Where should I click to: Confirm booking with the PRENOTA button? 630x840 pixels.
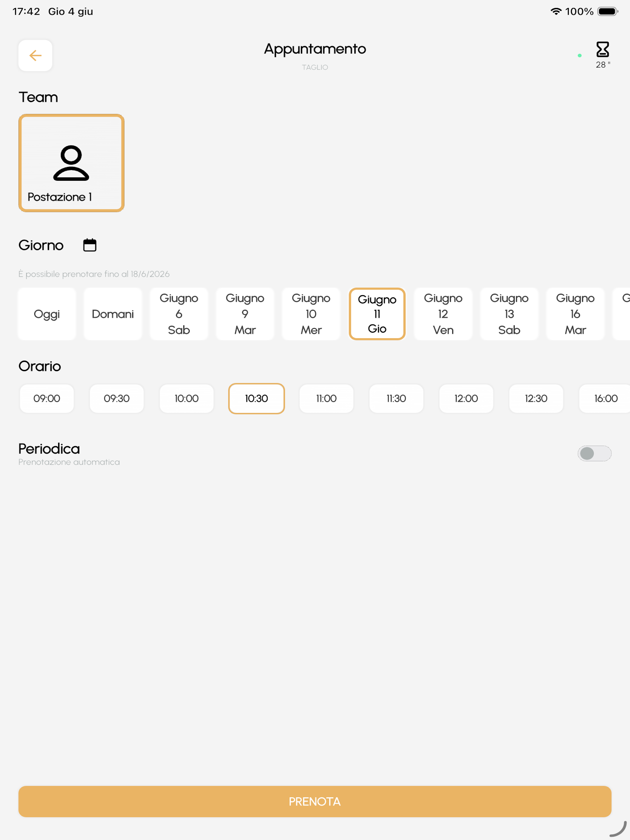point(315,801)
